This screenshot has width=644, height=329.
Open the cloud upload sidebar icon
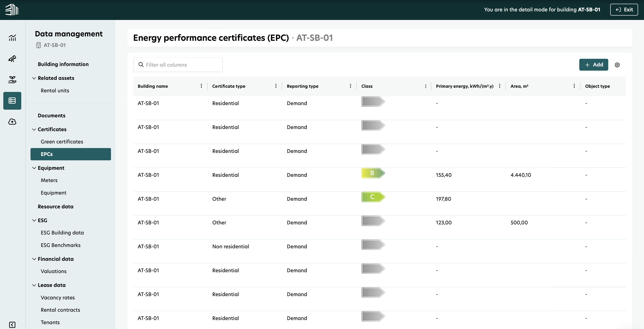pos(12,122)
